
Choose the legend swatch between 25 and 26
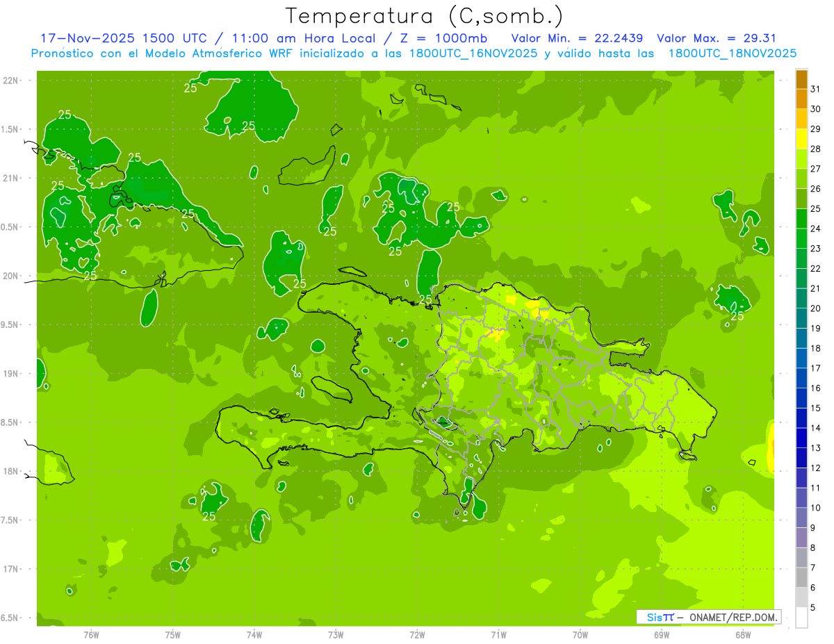[x=801, y=199]
